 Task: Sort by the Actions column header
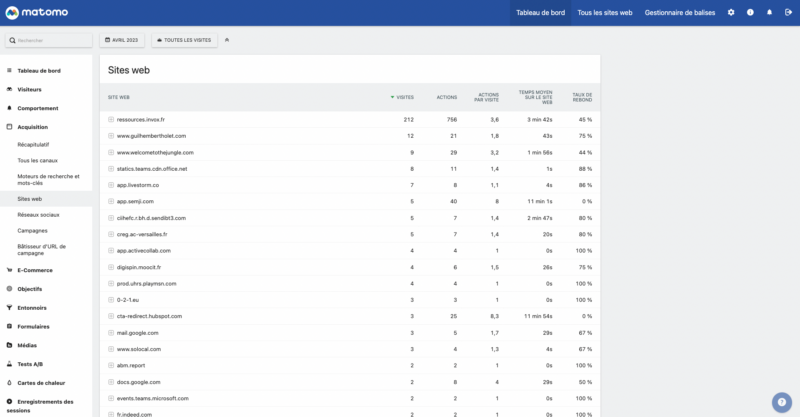446,97
